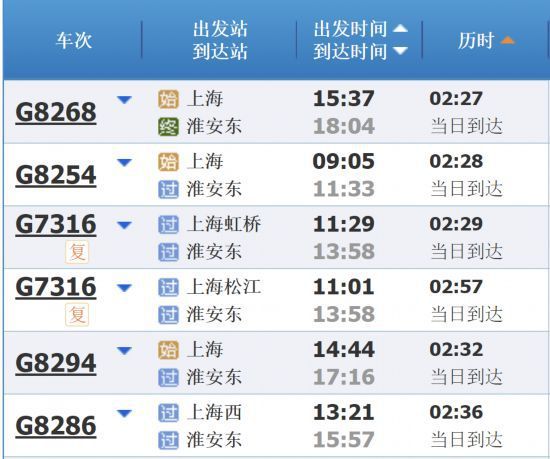Expand stop details arrow for G8254

coord(124,163)
